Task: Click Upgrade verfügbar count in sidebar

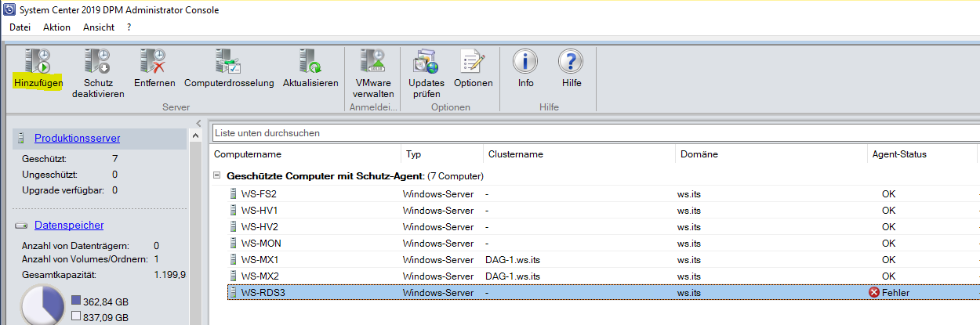Action: coord(114,190)
